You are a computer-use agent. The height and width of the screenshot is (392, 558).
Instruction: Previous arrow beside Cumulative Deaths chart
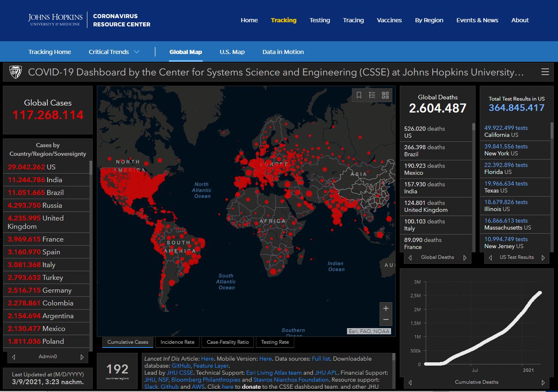click(410, 382)
